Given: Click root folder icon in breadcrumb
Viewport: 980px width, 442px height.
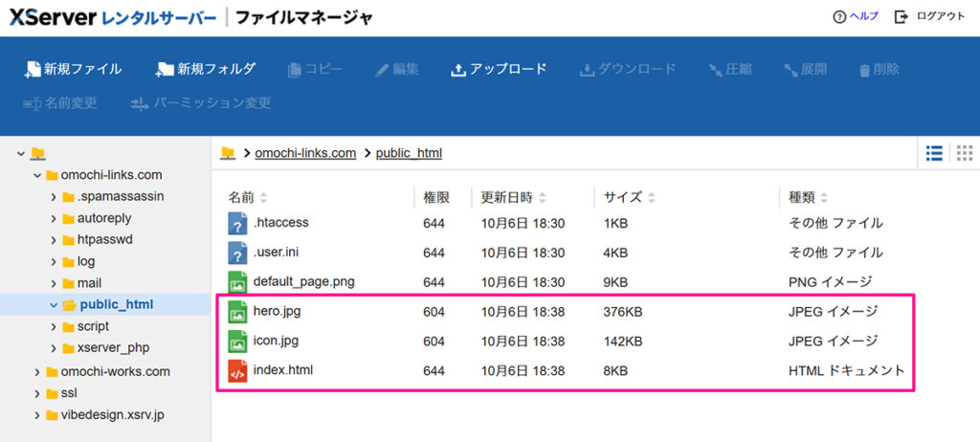Looking at the screenshot, I should (228, 153).
